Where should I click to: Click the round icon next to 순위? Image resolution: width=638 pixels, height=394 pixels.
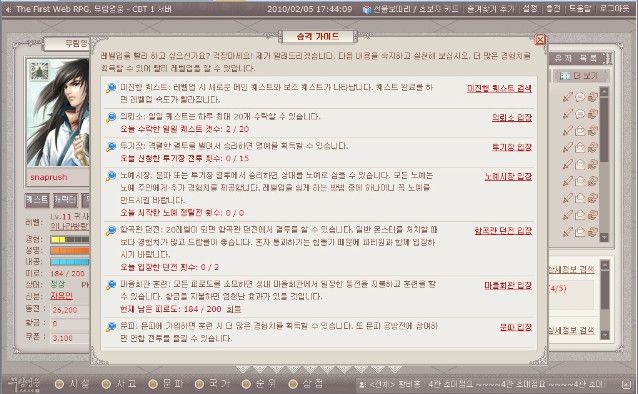(x=246, y=384)
